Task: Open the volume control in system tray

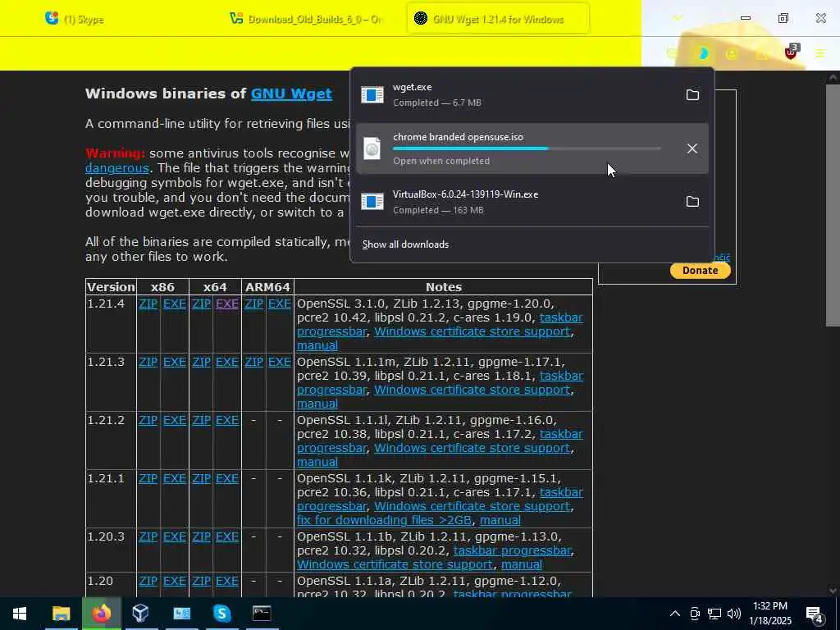Action: (x=734, y=614)
